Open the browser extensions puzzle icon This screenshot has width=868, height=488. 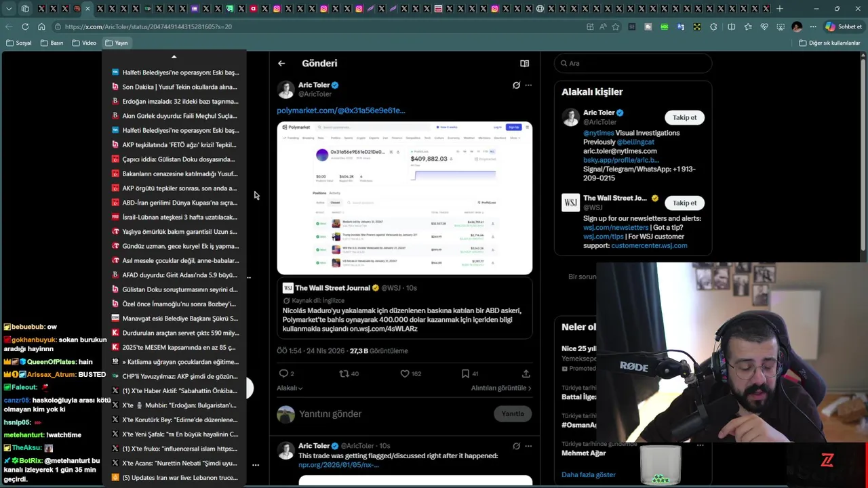(x=713, y=26)
